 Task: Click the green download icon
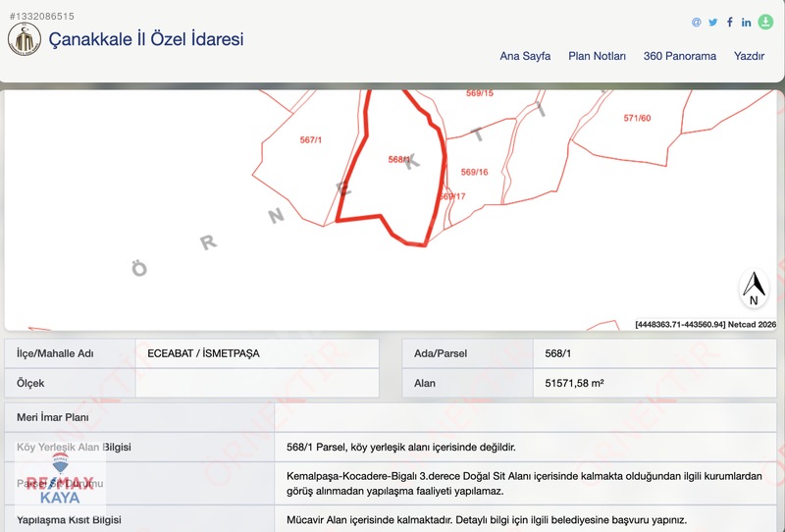click(765, 22)
